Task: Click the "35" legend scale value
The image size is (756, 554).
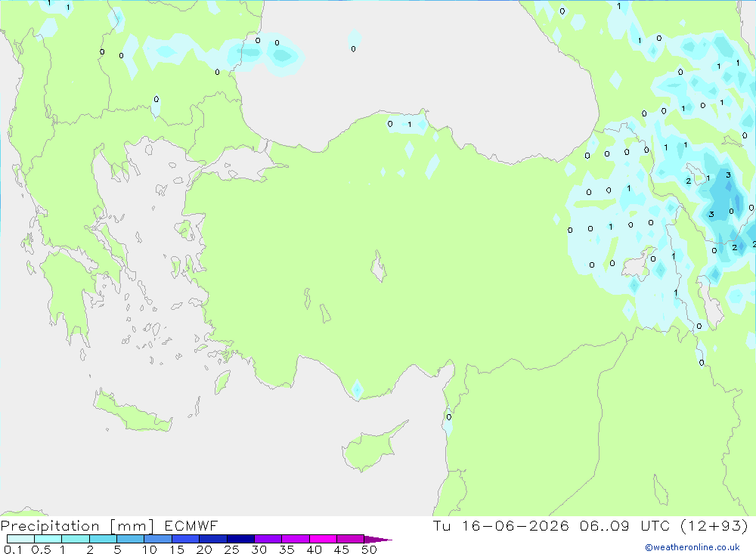Action: [x=287, y=549]
